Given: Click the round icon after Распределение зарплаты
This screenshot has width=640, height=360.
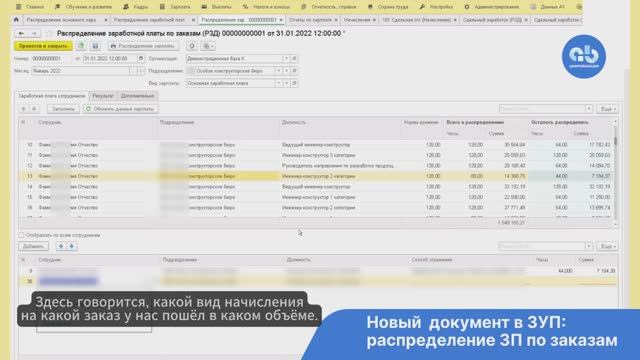Looking at the screenshot, I should click(x=192, y=46).
